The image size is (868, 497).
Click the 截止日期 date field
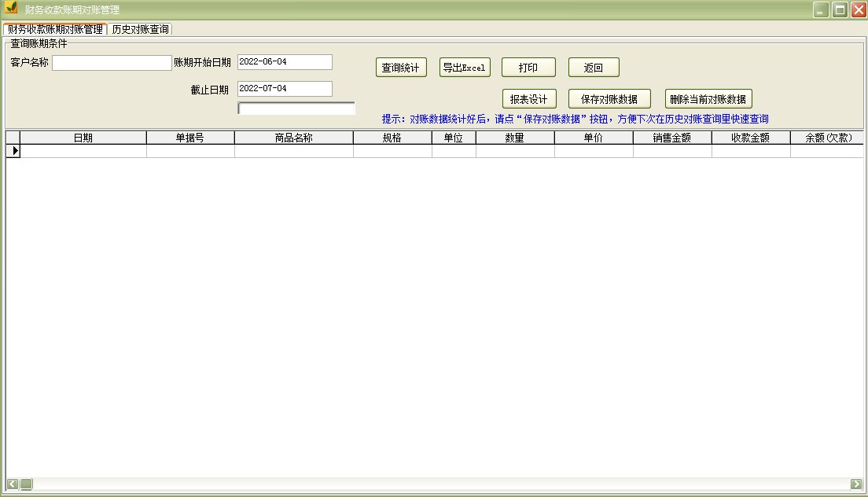tap(285, 89)
